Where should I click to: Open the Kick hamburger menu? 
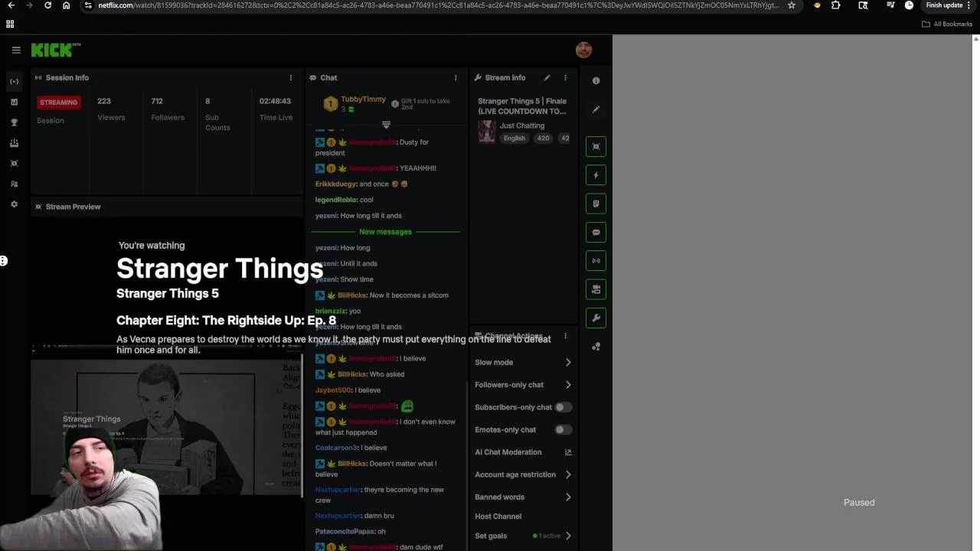[x=16, y=50]
